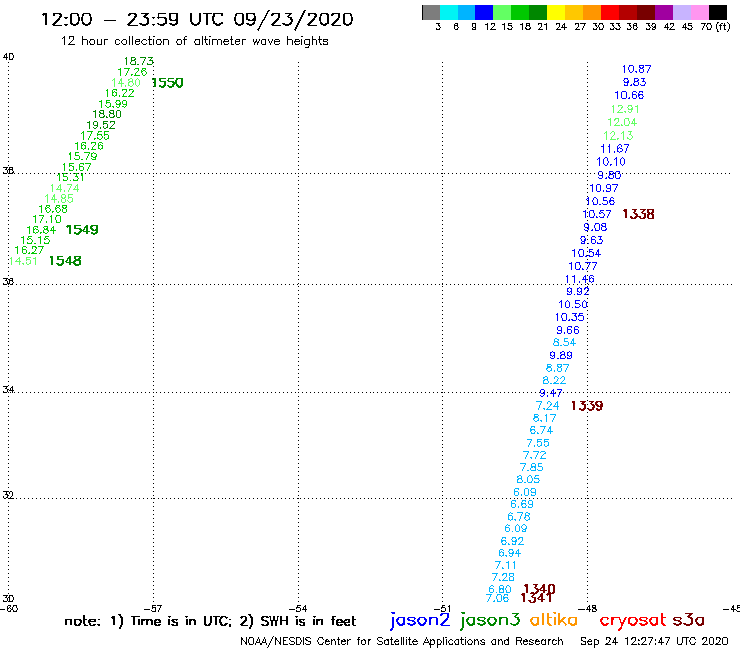Screen dimensions: 740x650
Task: Click the 7.24 reading beside 1339
Action: [547, 406]
